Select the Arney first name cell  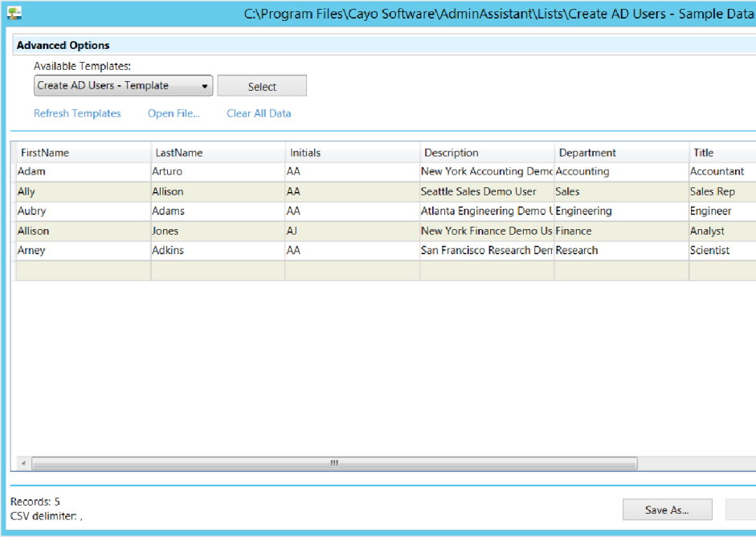pos(84,250)
